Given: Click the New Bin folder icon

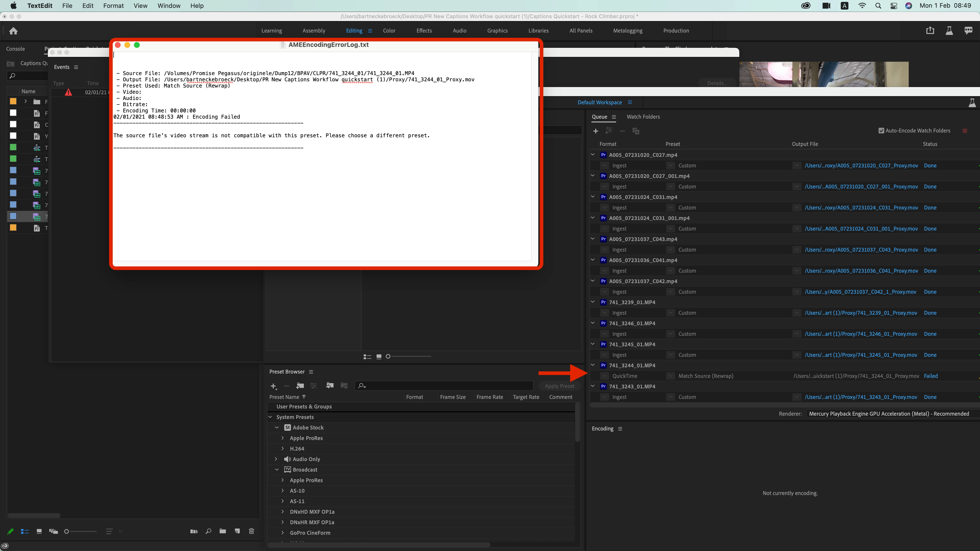Looking at the screenshot, I should [223, 531].
